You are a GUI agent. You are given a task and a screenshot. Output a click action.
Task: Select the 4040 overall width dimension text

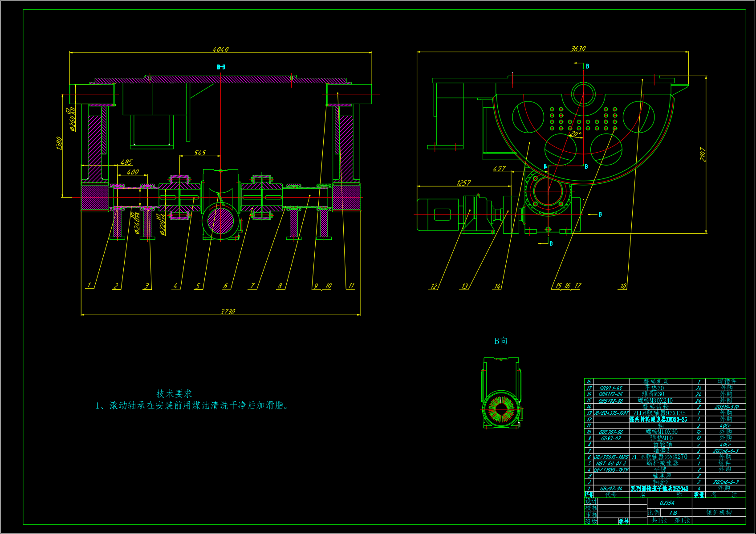pyautogui.click(x=221, y=49)
